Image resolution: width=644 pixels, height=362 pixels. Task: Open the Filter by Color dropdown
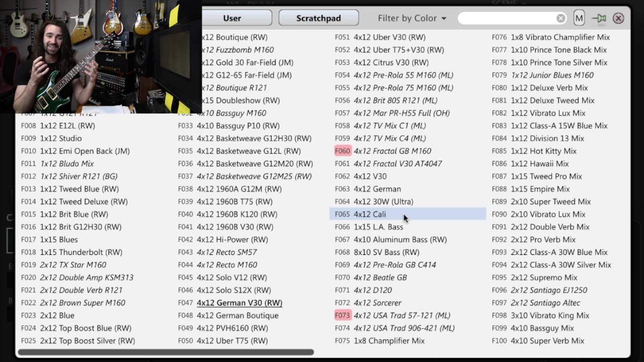(412, 18)
